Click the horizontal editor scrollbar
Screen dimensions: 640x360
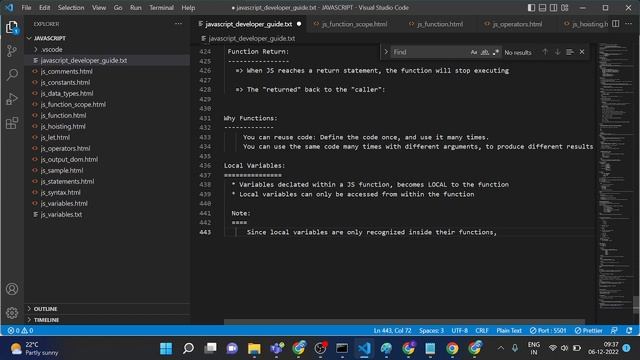click(x=404, y=322)
